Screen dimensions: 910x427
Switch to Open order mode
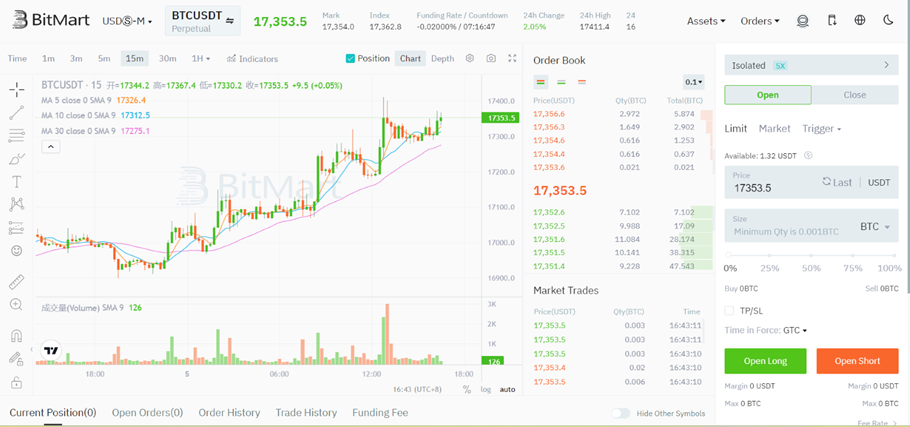[768, 95]
